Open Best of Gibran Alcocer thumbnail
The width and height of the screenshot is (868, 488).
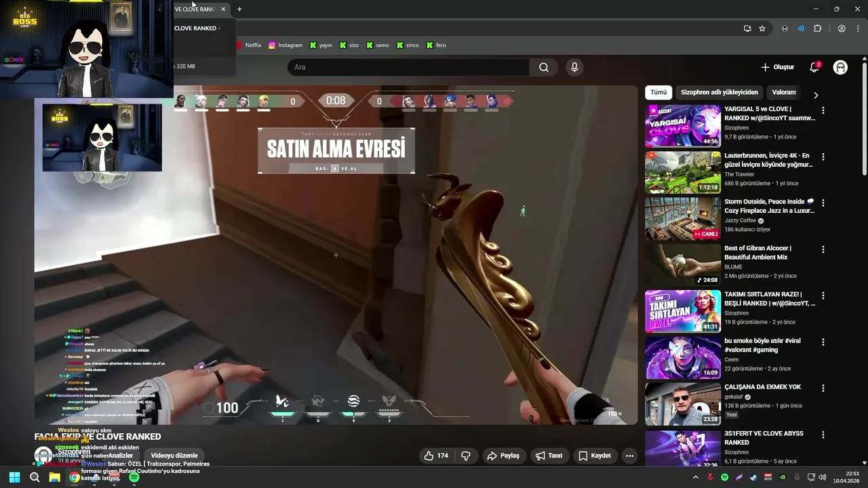point(682,265)
